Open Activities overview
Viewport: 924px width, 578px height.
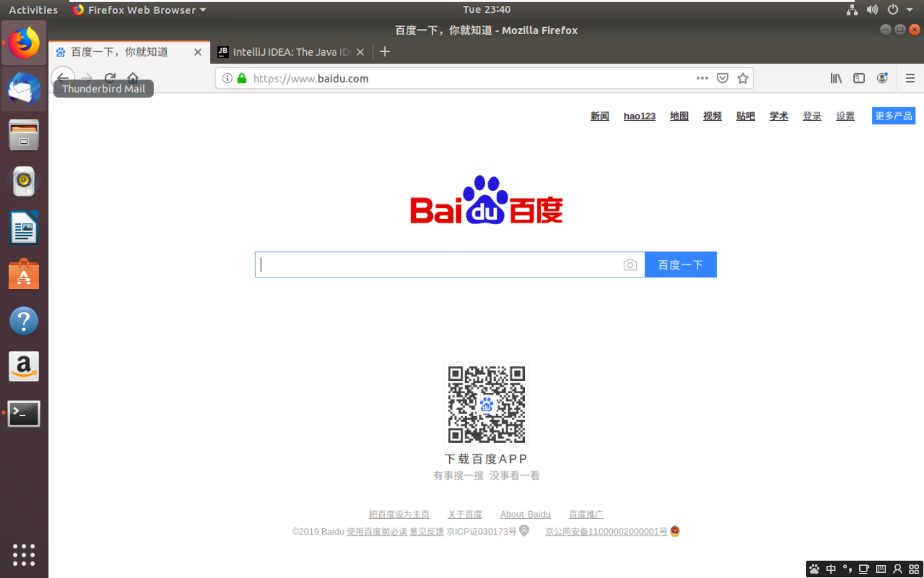coord(33,10)
